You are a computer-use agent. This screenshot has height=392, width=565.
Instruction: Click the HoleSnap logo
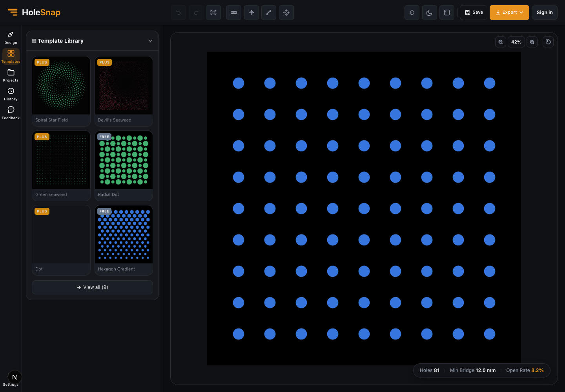(34, 13)
